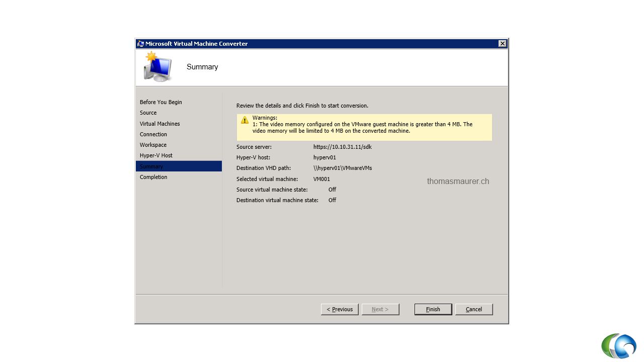Viewport: 644px width, 362px height.
Task: Open the Before You Begin step
Action: point(161,102)
